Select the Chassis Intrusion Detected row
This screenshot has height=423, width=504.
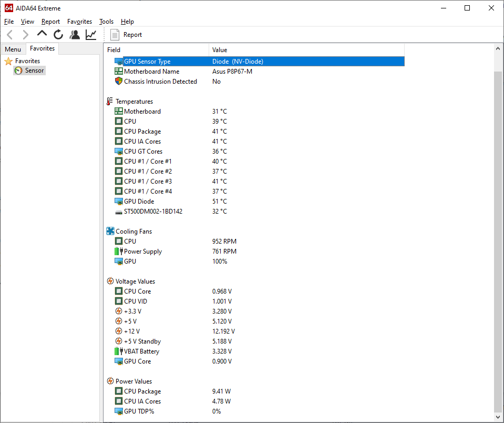point(160,82)
